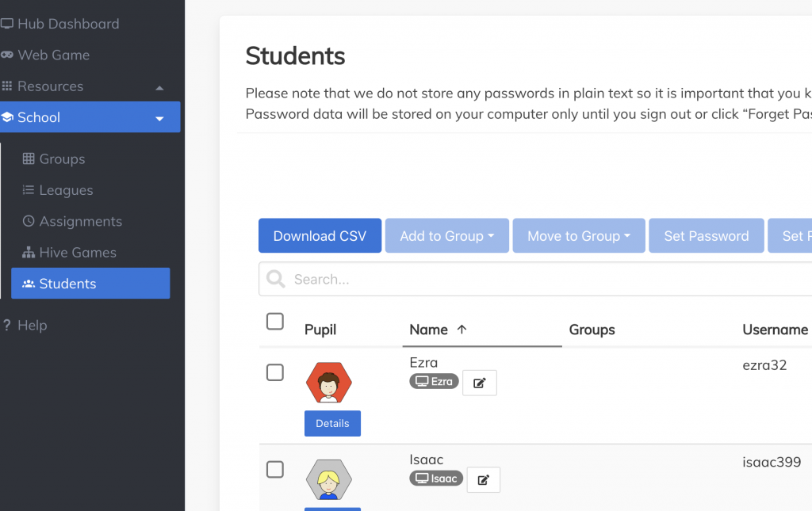
Task: Click Ezra's red hexagon avatar
Action: pyautogui.click(x=328, y=383)
